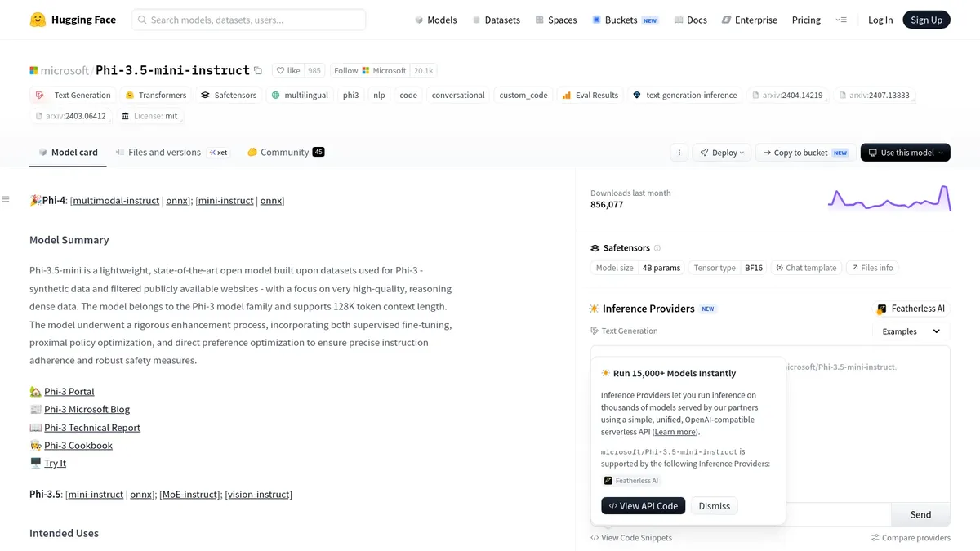
Task: Open the Files info link
Action: (872, 268)
